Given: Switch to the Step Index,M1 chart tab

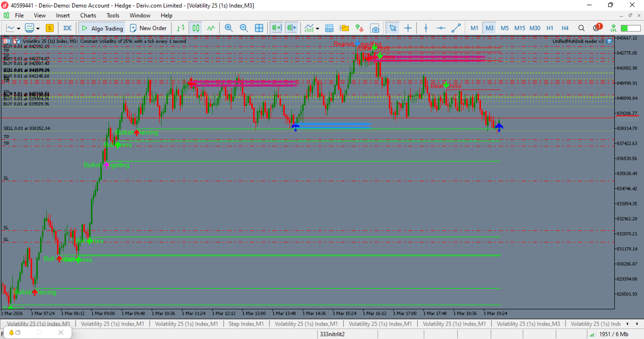Looking at the screenshot, I should (x=246, y=324).
